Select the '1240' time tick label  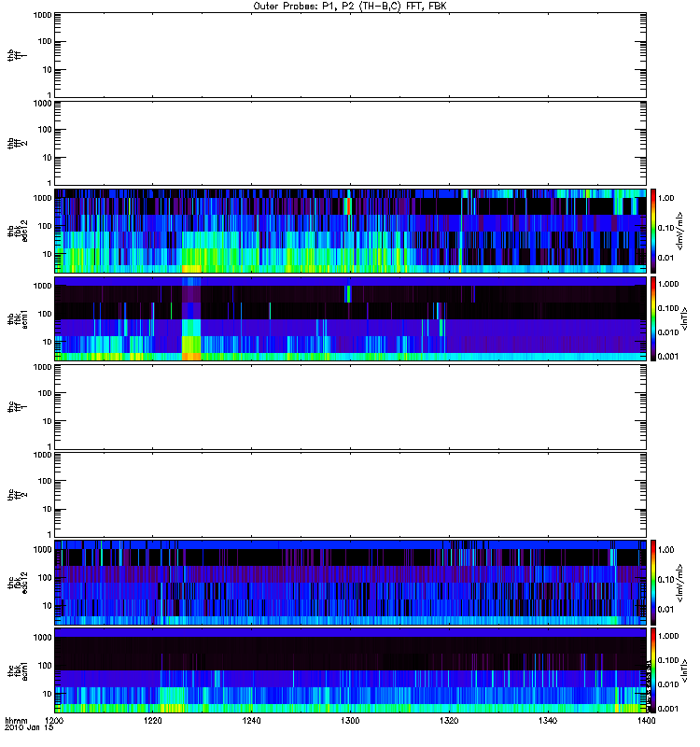tap(251, 721)
